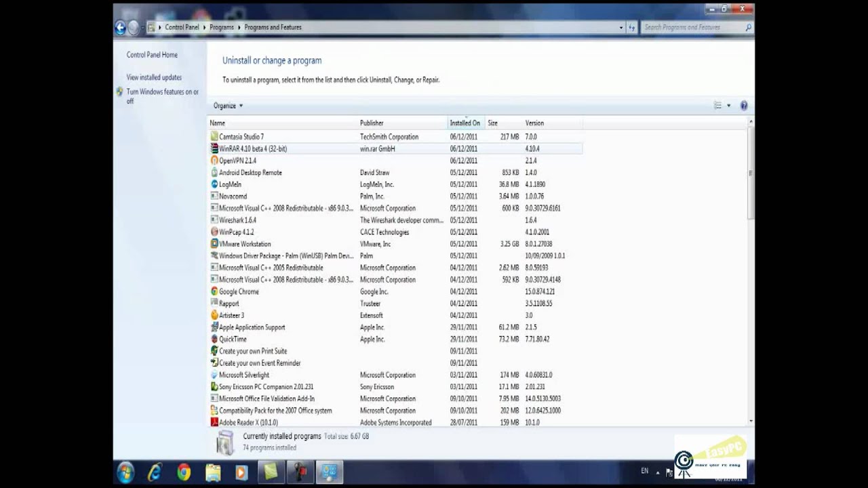
Task: Open Windows Media Player on taskbar
Action: (x=241, y=472)
